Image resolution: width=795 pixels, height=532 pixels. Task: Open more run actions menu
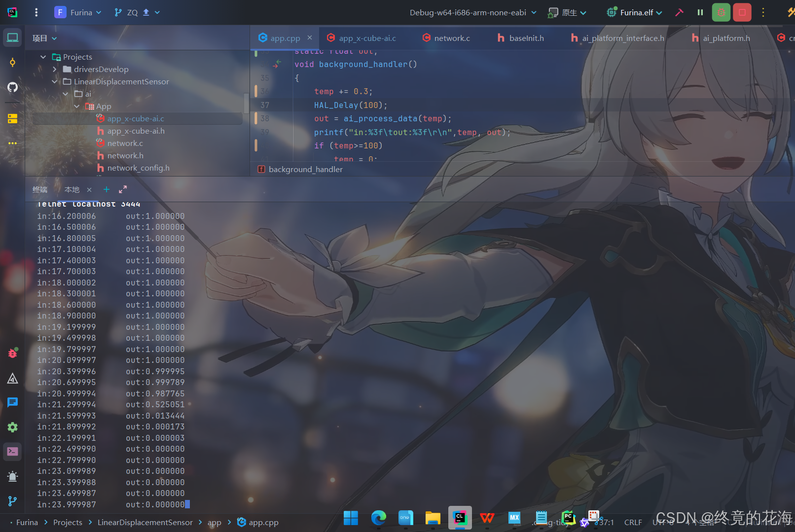pyautogui.click(x=763, y=12)
